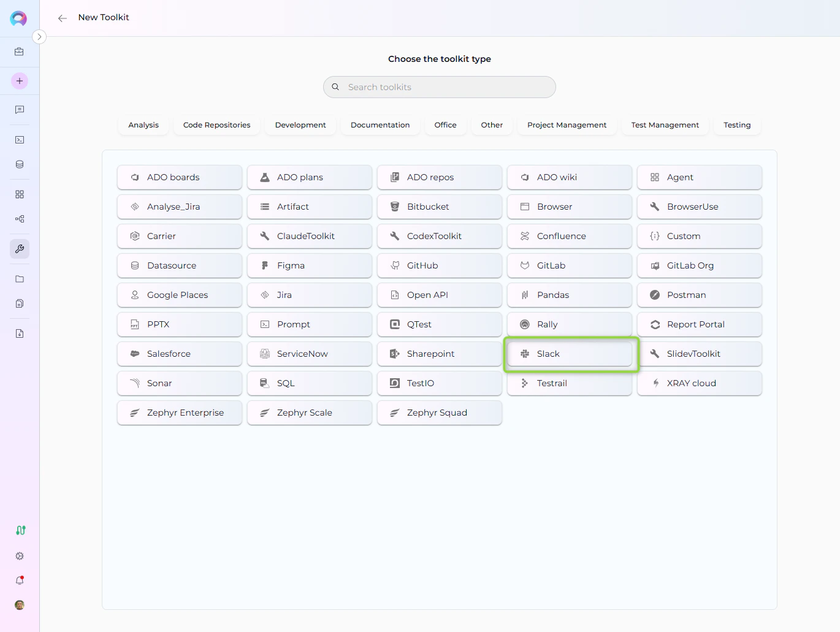This screenshot has height=632, width=840.
Task: Choose the Pandas toolkit
Action: click(570, 295)
